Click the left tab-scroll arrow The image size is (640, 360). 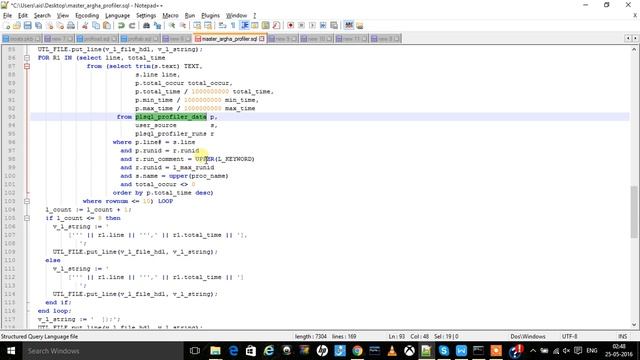(x=628, y=38)
